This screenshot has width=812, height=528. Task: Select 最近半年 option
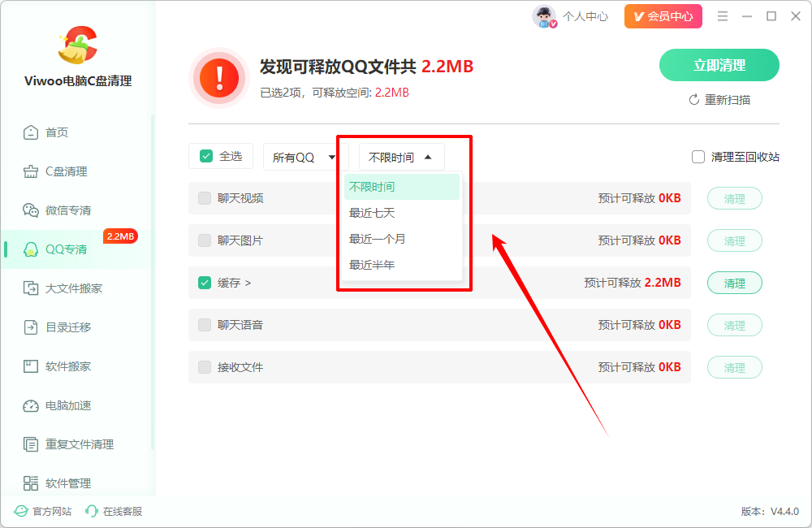(401, 265)
